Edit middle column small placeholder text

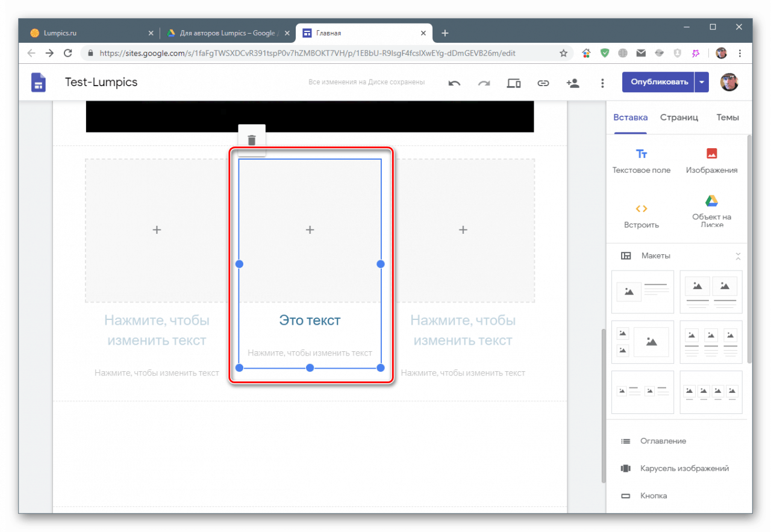(310, 353)
